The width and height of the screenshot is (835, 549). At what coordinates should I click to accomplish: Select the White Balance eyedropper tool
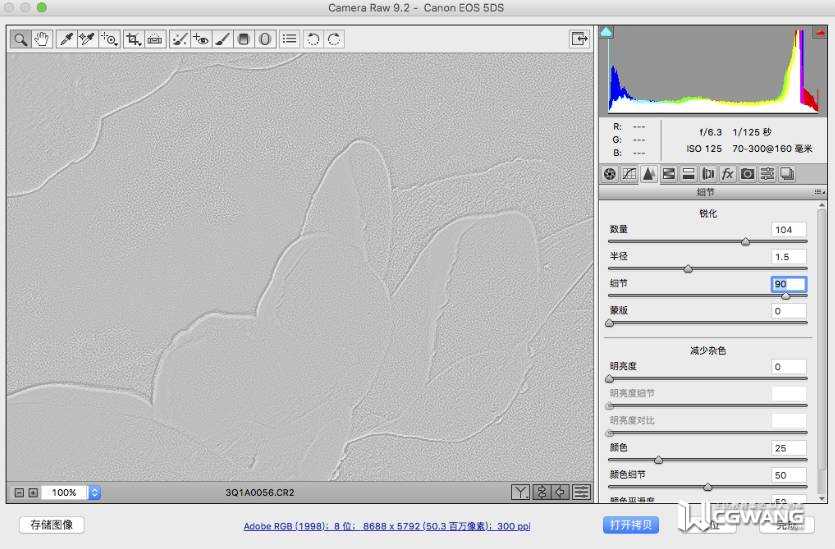[x=66, y=39]
